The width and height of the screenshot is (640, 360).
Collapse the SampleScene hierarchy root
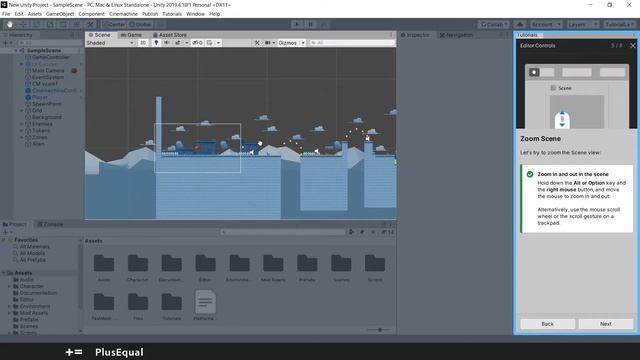coord(16,51)
